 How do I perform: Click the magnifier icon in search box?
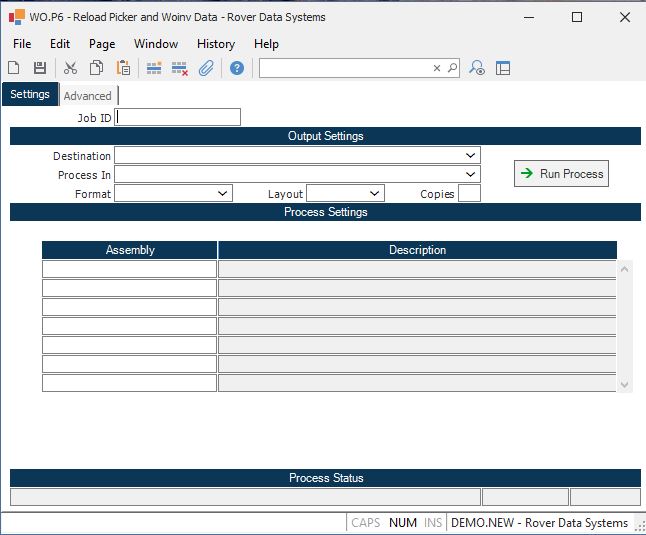[x=452, y=68]
